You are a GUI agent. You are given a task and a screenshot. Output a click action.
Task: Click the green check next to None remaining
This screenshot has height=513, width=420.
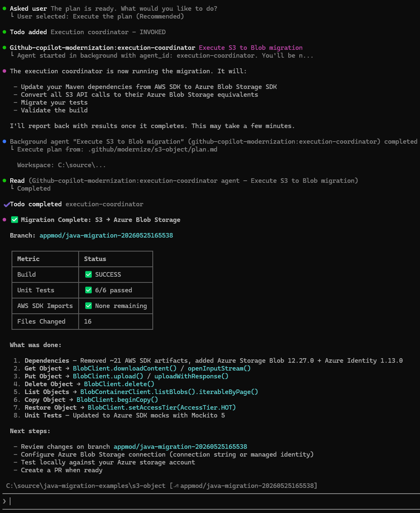(x=89, y=306)
